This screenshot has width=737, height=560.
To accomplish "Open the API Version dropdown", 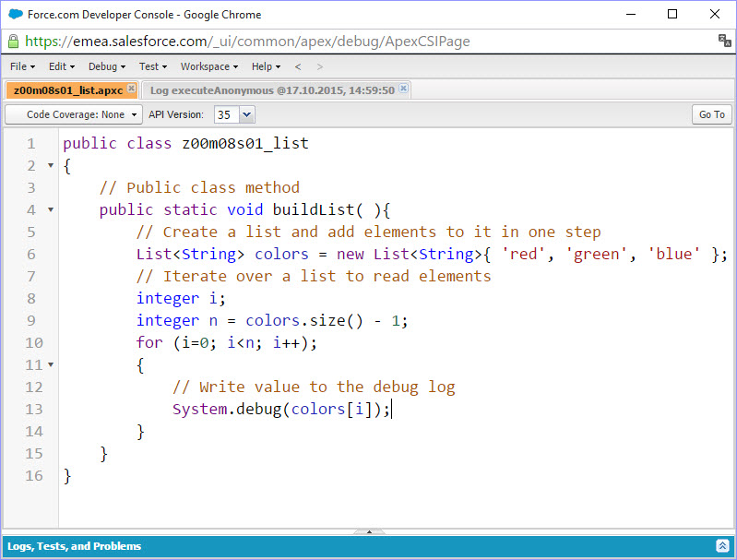I will click(x=246, y=114).
